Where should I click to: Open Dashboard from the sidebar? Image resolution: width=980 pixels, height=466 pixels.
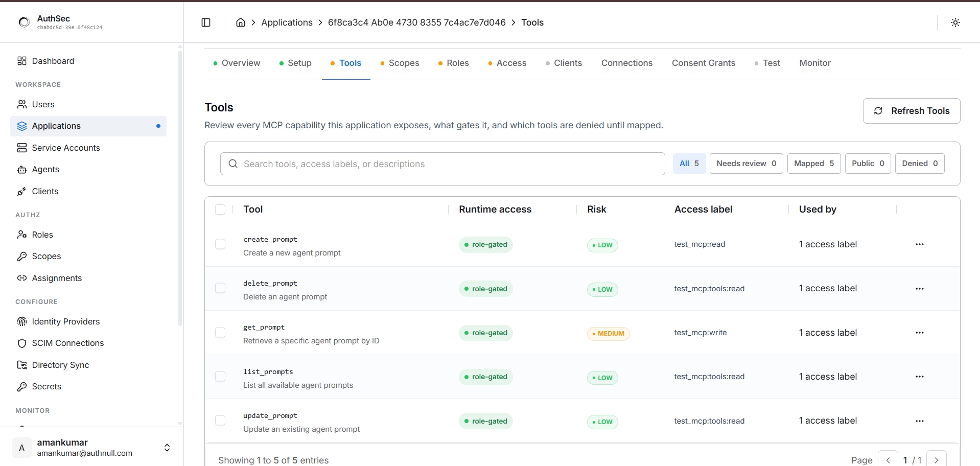tap(88, 61)
